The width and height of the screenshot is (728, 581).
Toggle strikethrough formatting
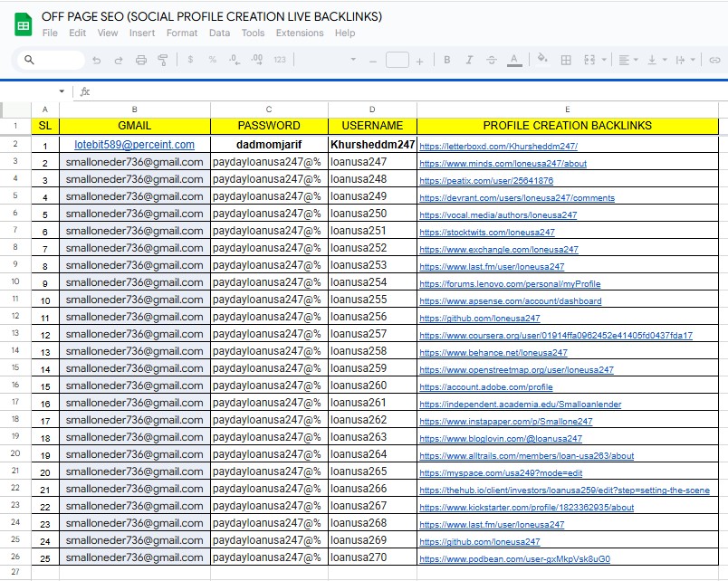[491, 61]
